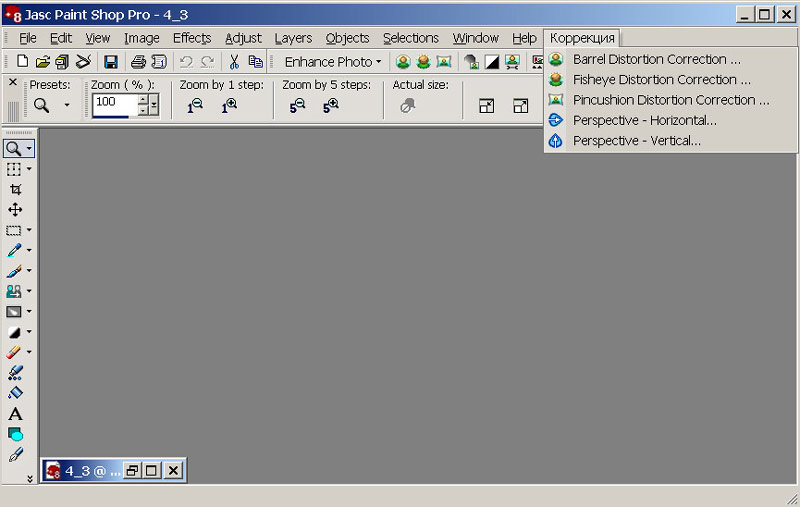Screen dimensions: 800x507
Task: Zoom in by 1 step
Action: pos(229,105)
